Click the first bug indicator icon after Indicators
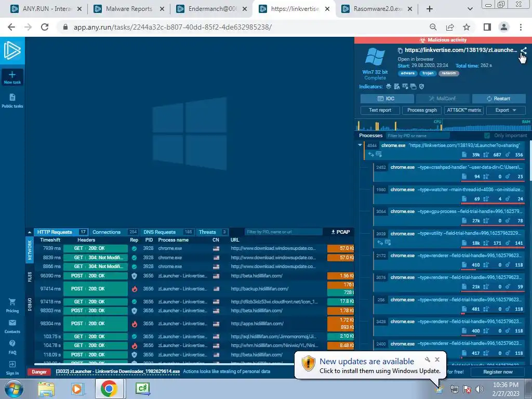532x399 pixels. [389, 87]
